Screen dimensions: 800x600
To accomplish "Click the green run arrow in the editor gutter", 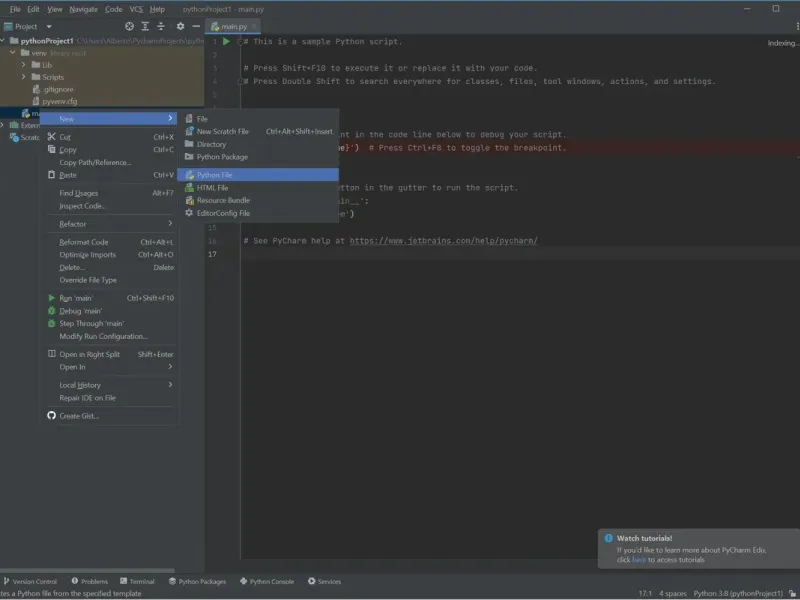I will 227,42.
